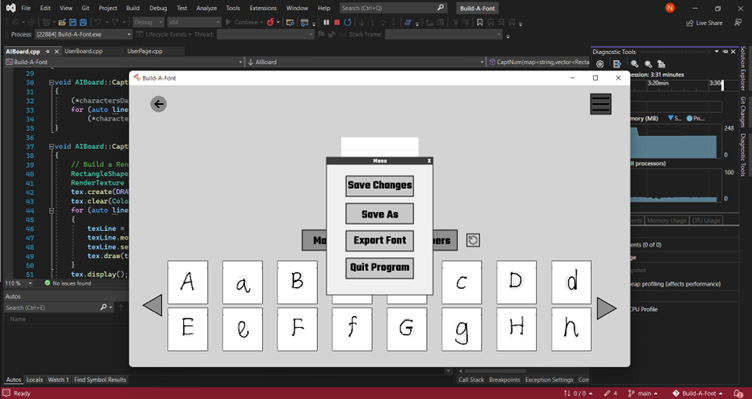This screenshot has width=752, height=399.
Task: Close the AIBoard.cpp tab
Action: click(x=57, y=51)
